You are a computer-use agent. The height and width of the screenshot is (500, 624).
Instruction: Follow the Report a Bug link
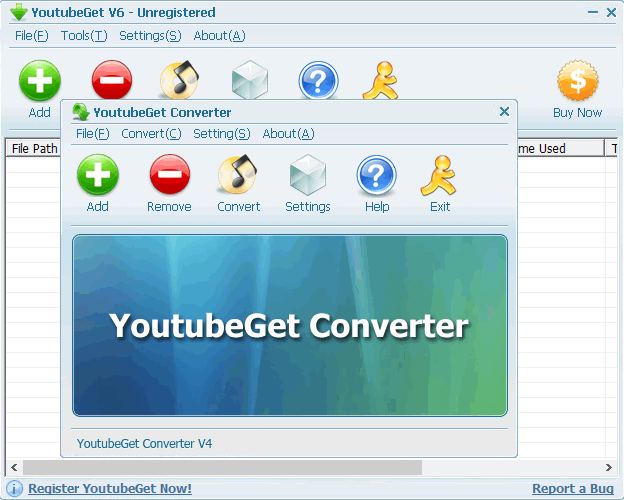click(573, 488)
